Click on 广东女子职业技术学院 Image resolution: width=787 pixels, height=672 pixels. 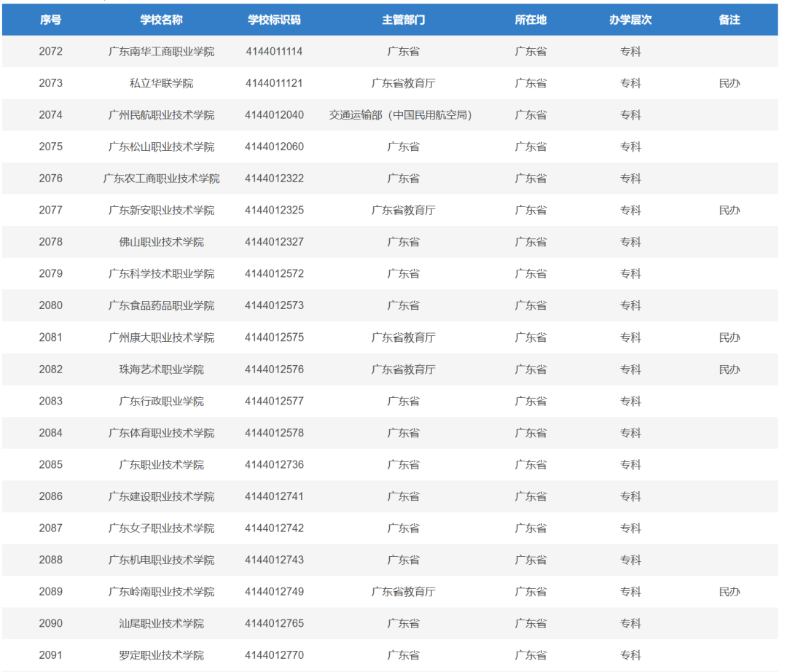(x=161, y=528)
